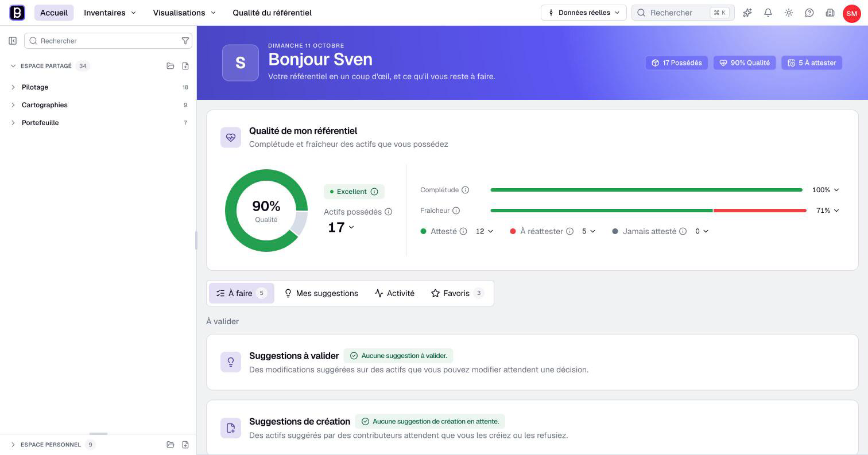Screen dimensions: 868x455
Task: Click the info icon beside À réattester
Action: click(570, 231)
